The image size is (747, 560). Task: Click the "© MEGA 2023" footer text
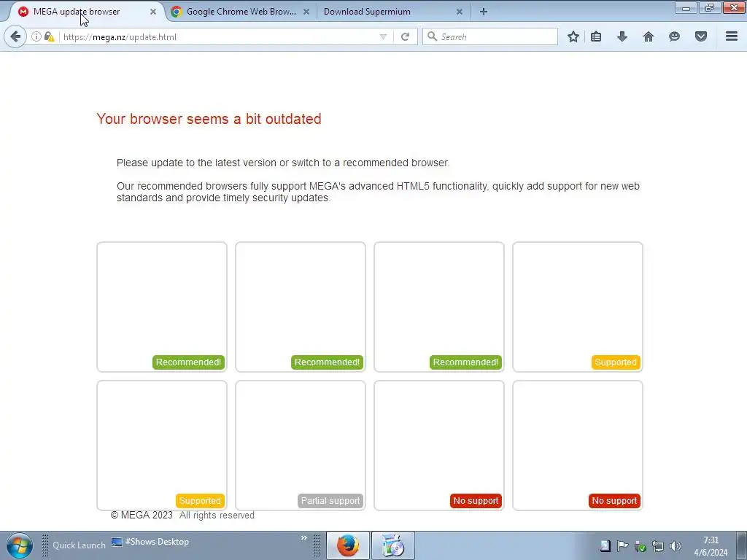point(142,516)
